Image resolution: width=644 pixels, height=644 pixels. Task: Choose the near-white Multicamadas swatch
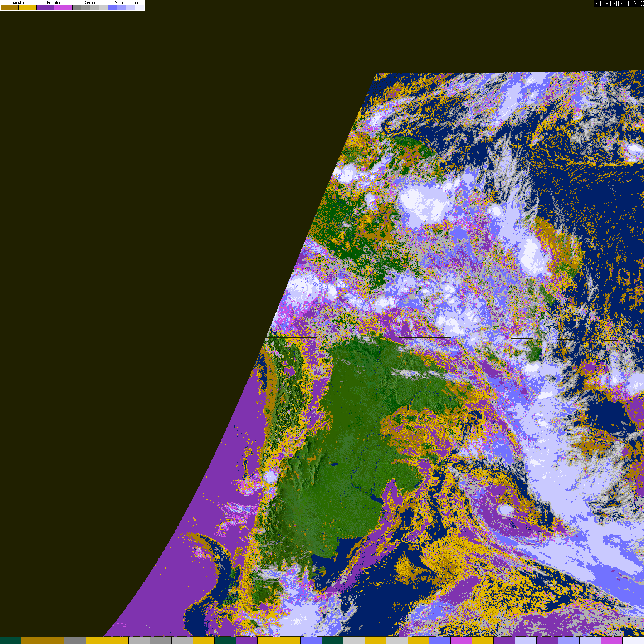139,8
